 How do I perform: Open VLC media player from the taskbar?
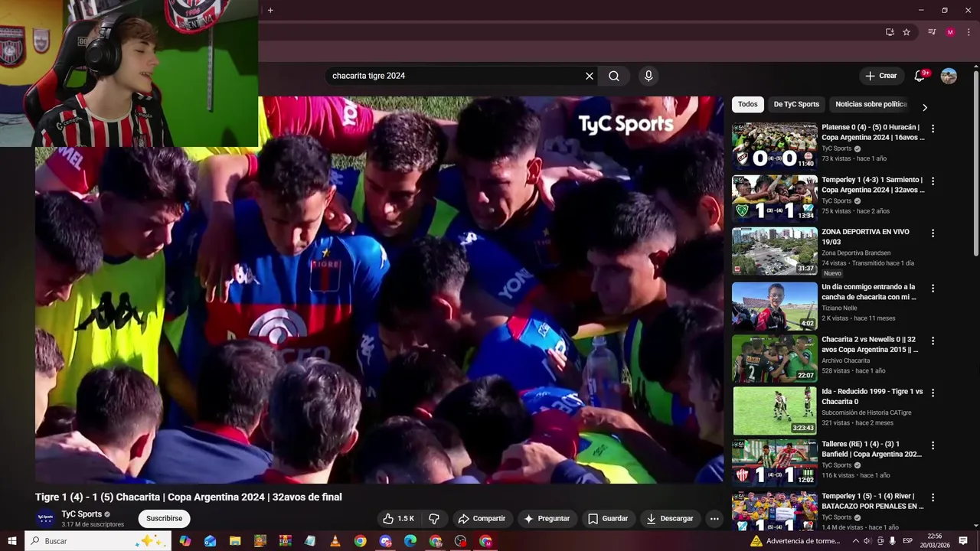coord(335,541)
